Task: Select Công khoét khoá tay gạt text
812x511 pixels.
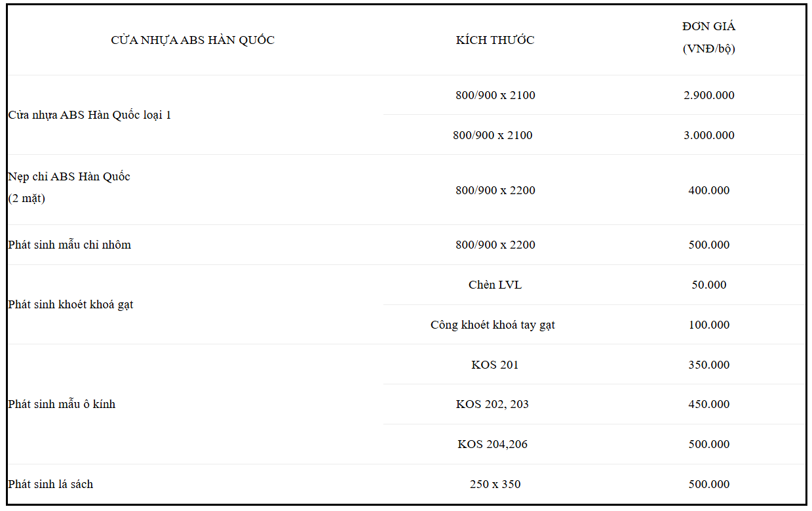Action: click(492, 325)
